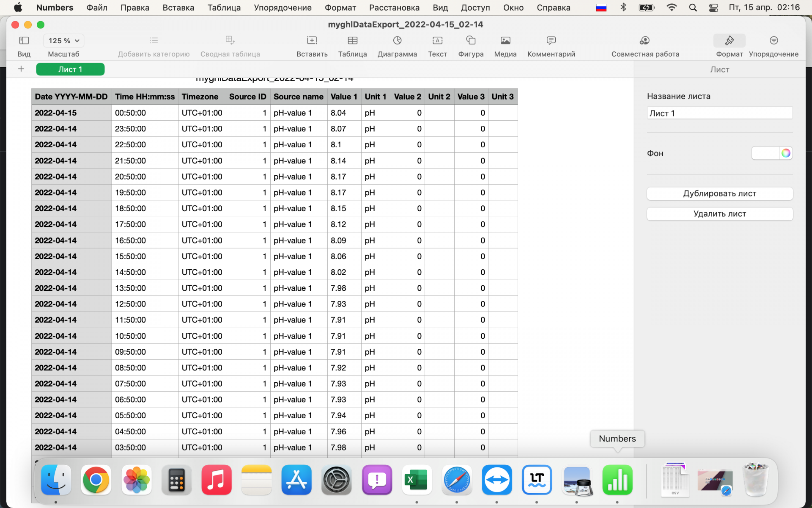Open the color wheel next to Фон

pos(786,153)
